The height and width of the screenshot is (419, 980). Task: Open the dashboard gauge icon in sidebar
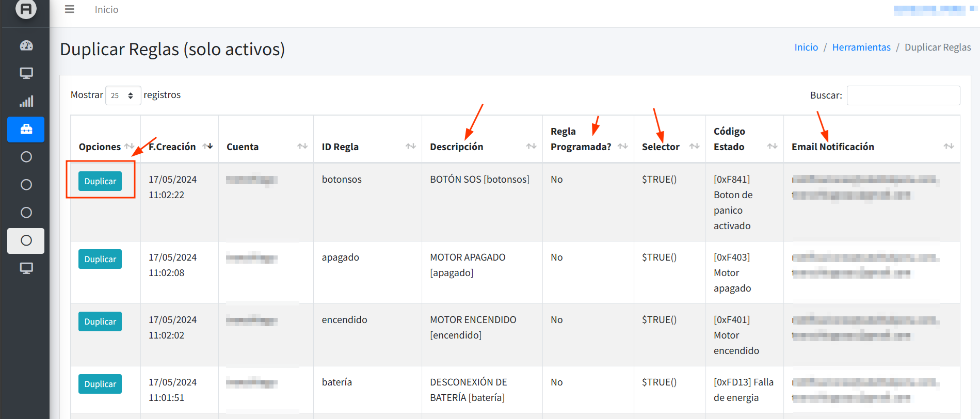click(x=26, y=45)
